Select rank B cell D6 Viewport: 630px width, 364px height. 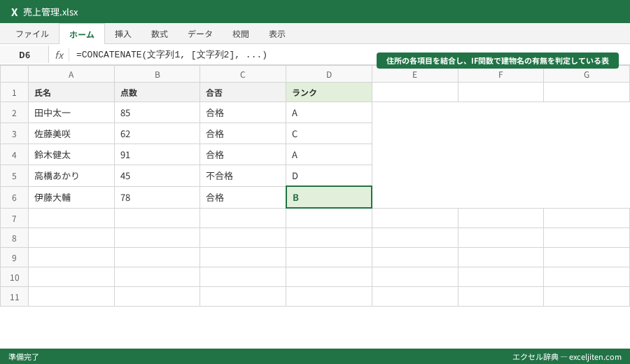click(329, 197)
